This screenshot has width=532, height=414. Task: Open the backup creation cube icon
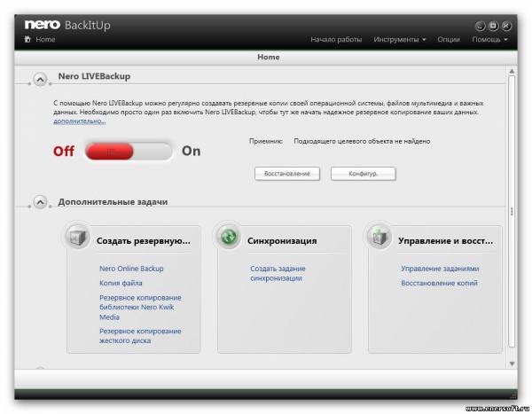tap(78, 236)
